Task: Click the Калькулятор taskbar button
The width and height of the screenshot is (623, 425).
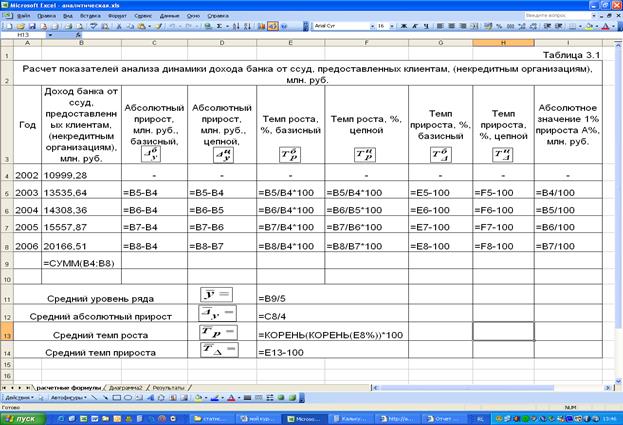Action: 350,419
